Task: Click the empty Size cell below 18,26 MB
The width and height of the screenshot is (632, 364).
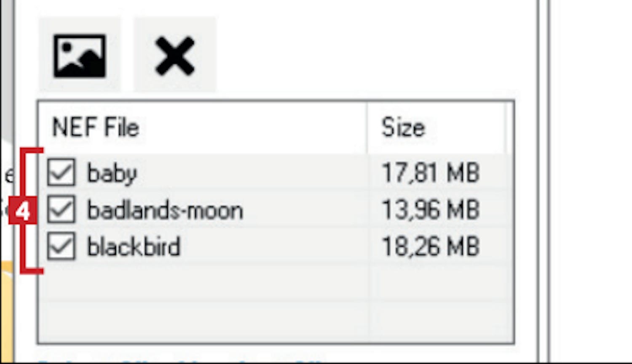Action: 438,282
